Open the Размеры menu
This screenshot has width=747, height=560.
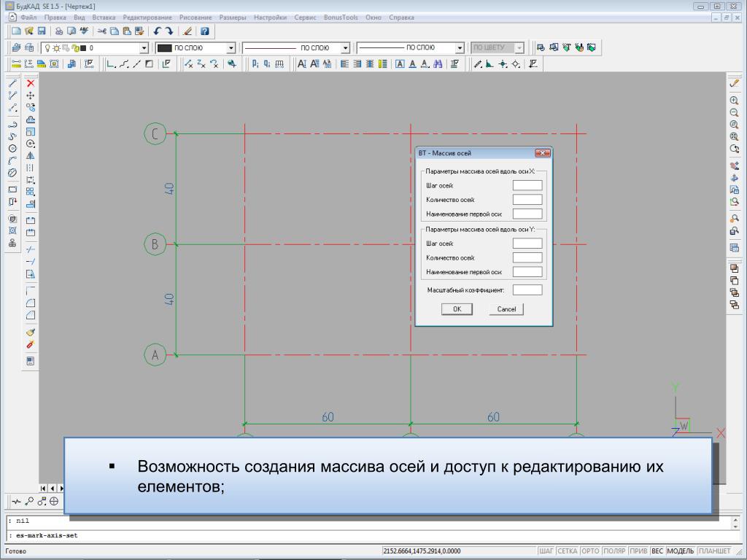pos(233,17)
